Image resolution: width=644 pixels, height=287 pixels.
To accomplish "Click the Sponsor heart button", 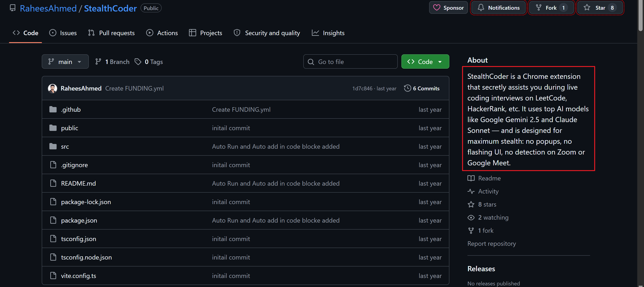I will click(448, 8).
